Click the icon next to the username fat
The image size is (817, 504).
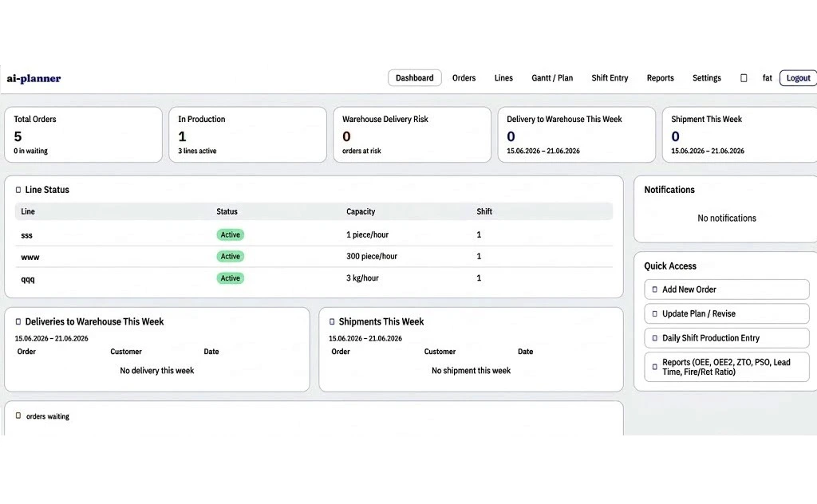pyautogui.click(x=744, y=78)
